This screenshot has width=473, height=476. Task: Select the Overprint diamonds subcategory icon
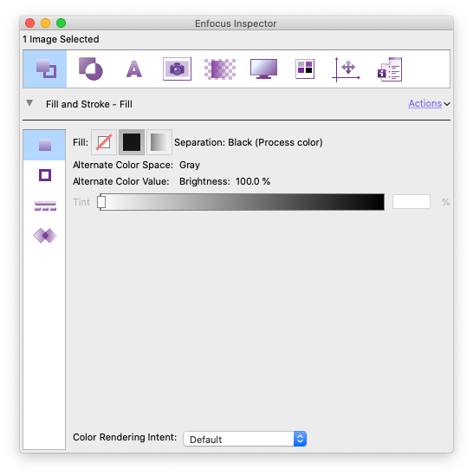(45, 236)
